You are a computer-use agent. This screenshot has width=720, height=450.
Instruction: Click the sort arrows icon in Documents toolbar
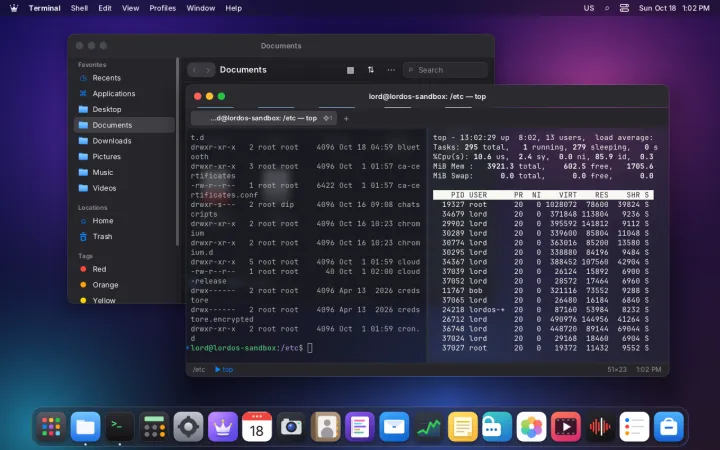click(x=371, y=70)
